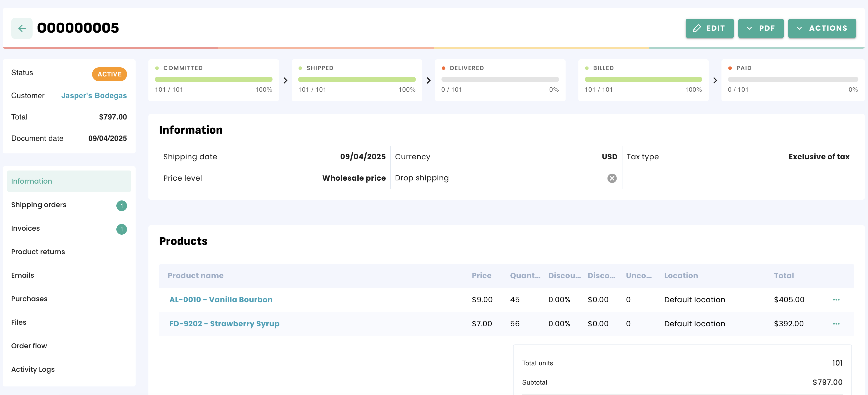Open AL-0010 Vanilla Bourbon product link
This screenshot has height=395, width=868.
(221, 300)
